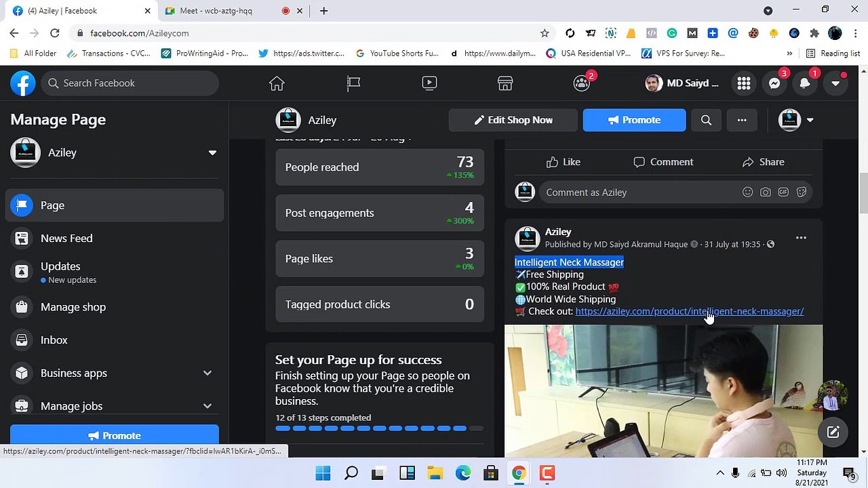
Task: Click Comment as Aziley input
Action: [637, 192]
